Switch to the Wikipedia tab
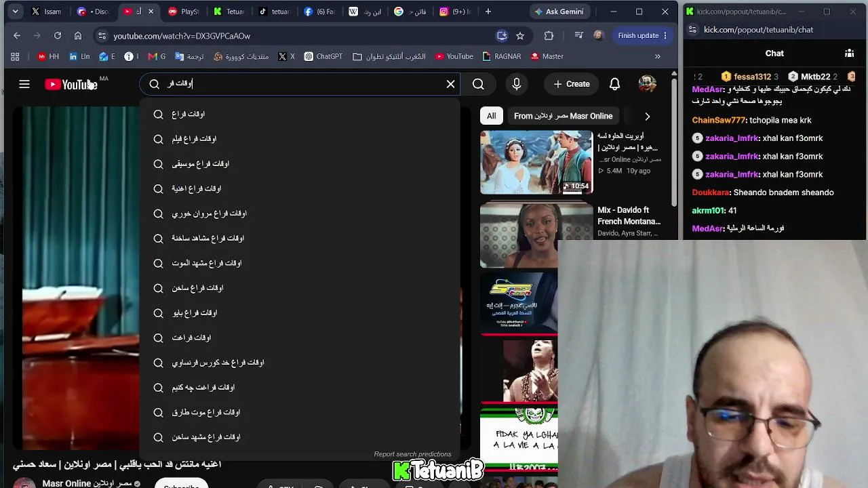Viewport: 868px width, 488px height. coord(366,12)
